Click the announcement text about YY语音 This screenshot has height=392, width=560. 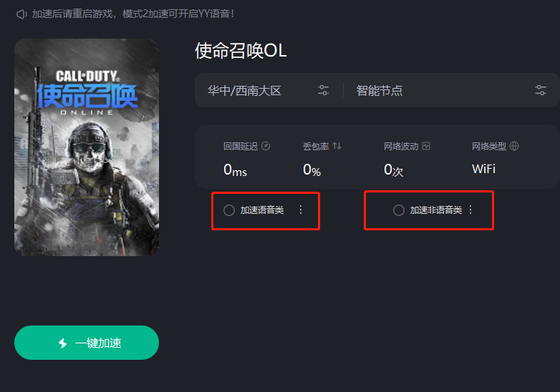click(133, 14)
